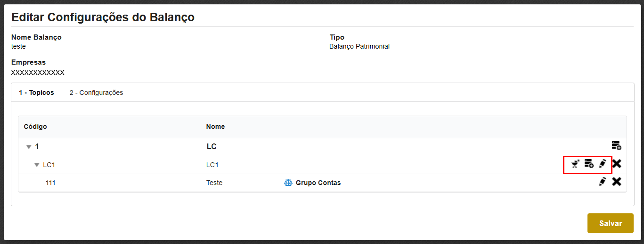Click the Teste name in the 111 row
The image size is (644, 244).
click(x=214, y=183)
